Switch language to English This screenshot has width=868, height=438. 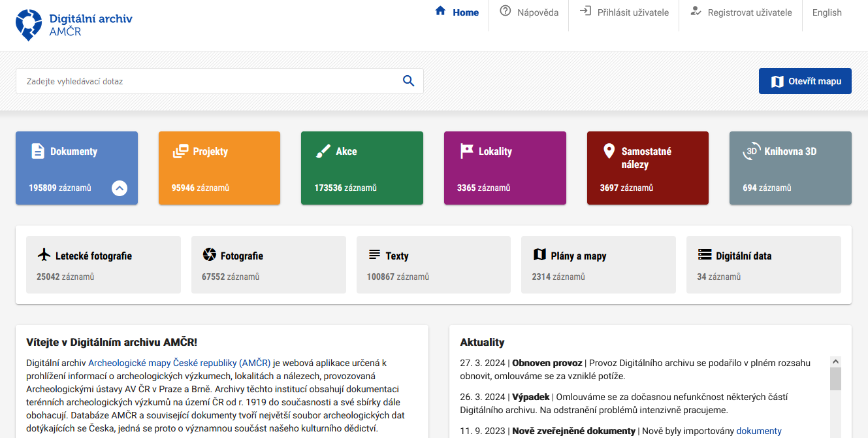point(826,12)
